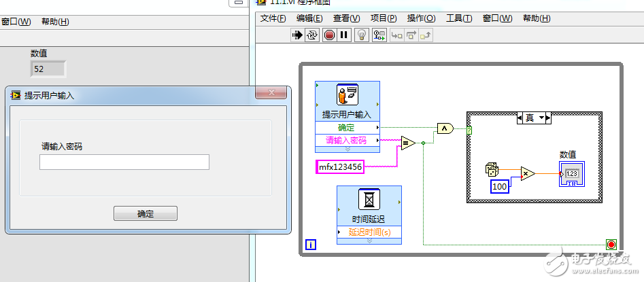Click the Step Out toolbar icon
This screenshot has height=282, width=644.
coord(426,36)
